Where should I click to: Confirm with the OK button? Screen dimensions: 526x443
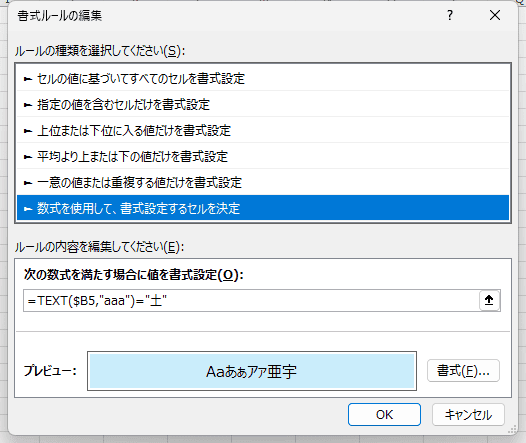(x=384, y=414)
